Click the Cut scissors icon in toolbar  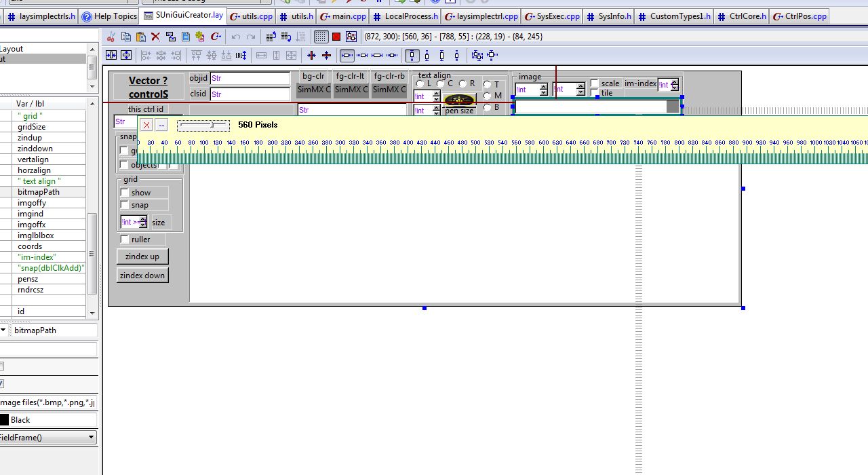(x=112, y=37)
